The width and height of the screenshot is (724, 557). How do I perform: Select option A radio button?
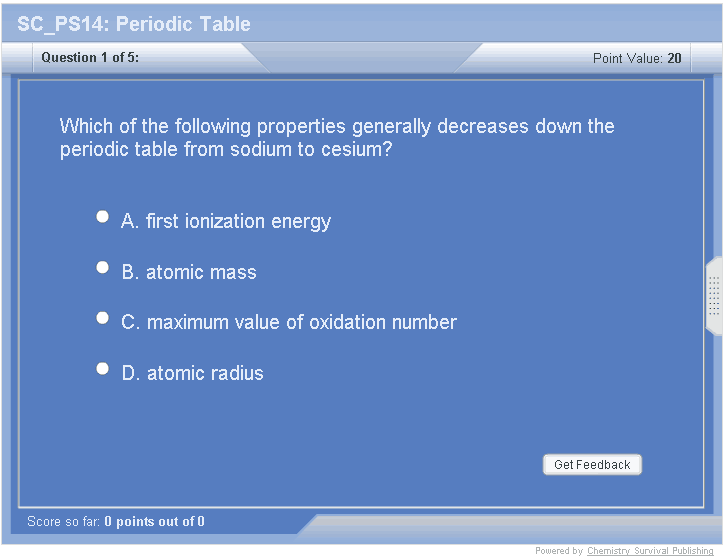(102, 217)
